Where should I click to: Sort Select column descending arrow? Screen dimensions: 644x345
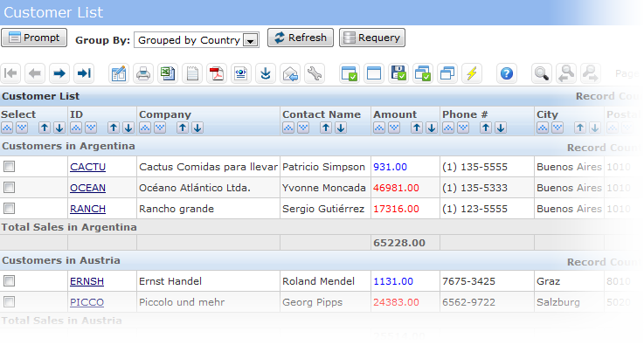(59, 128)
